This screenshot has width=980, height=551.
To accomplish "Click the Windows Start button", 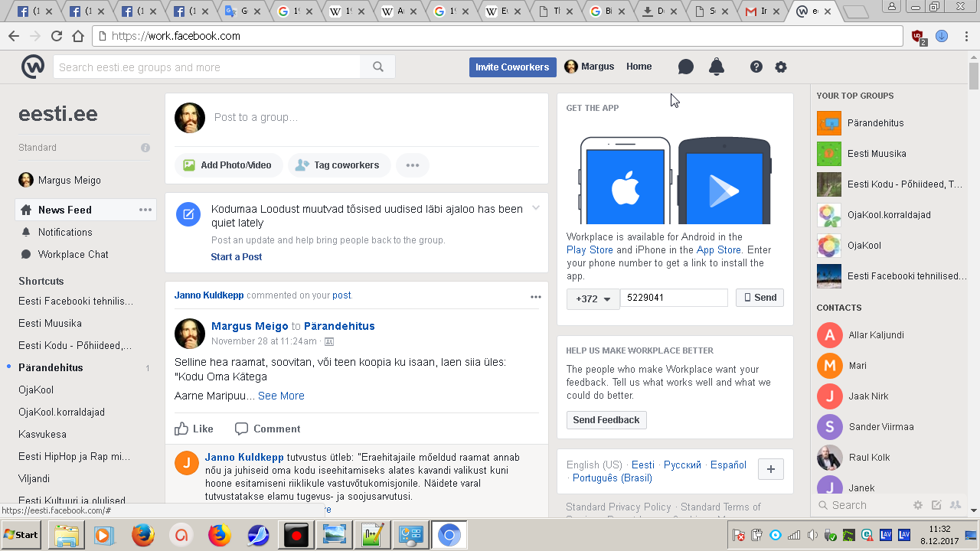I will [x=22, y=535].
